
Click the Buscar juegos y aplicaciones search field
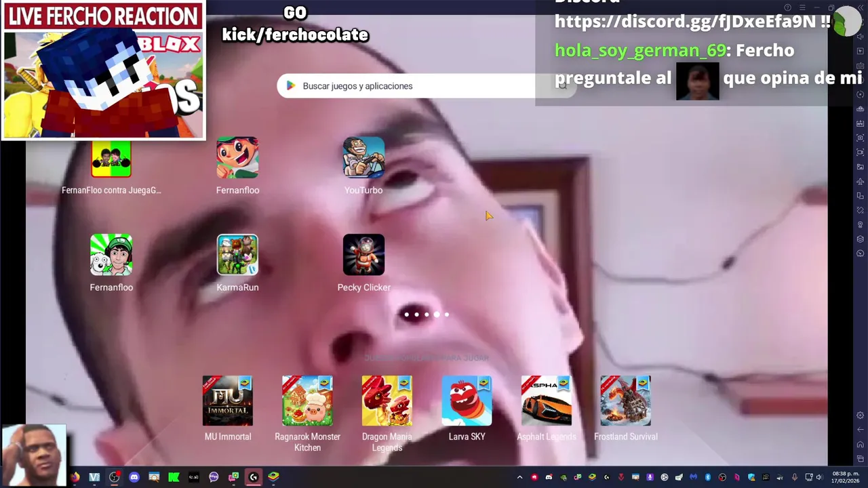[426, 86]
